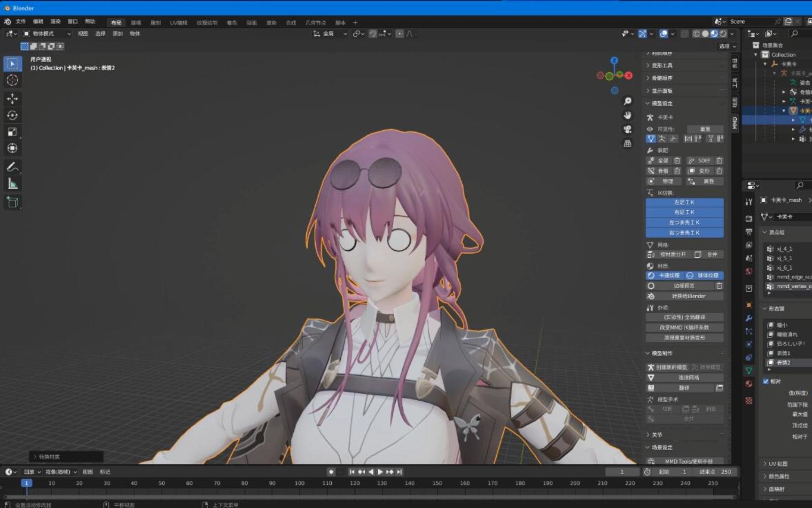The height and width of the screenshot is (508, 812).
Task: Click the play animation forward button
Action: 380,472
